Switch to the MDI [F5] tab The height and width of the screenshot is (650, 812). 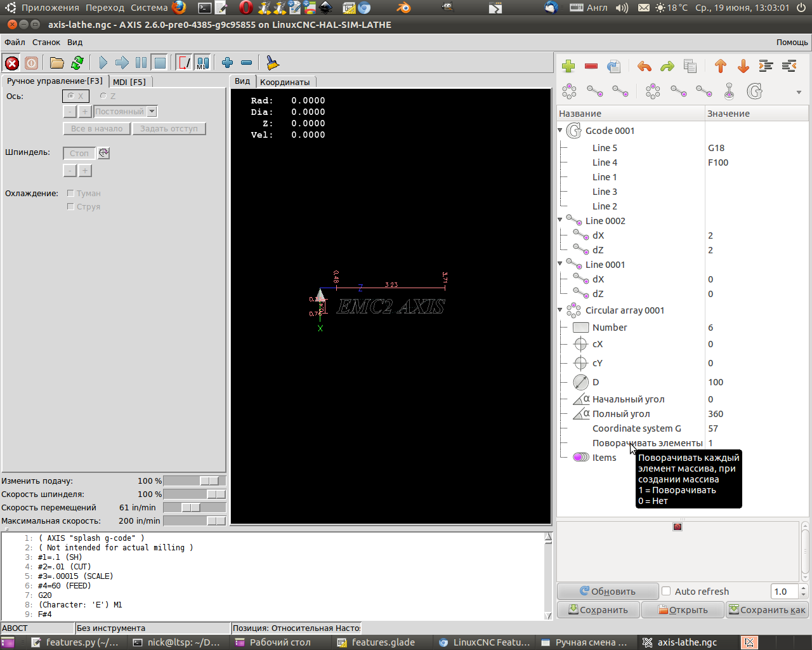(x=129, y=82)
